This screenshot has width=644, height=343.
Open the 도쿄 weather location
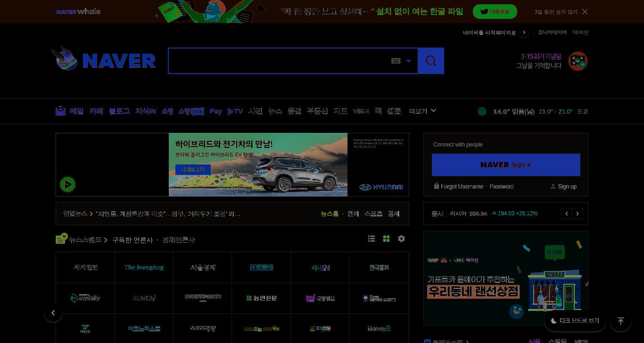point(583,112)
